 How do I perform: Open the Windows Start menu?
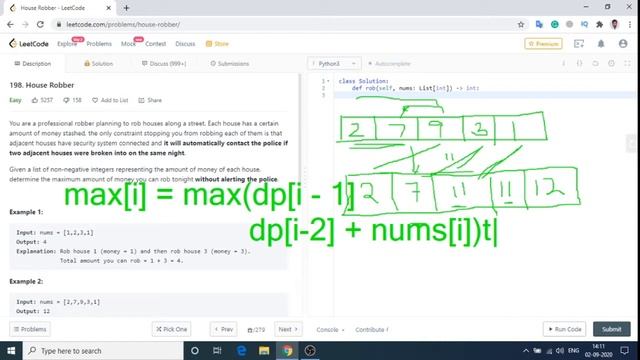(11, 351)
